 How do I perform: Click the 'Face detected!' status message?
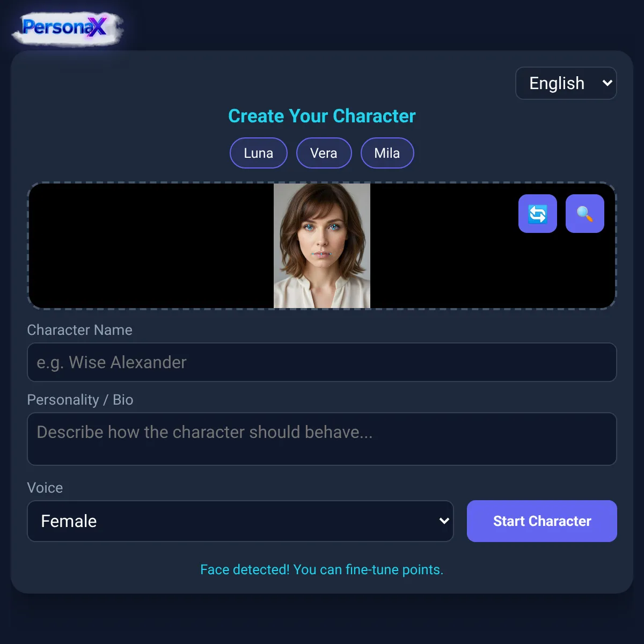tap(322, 569)
